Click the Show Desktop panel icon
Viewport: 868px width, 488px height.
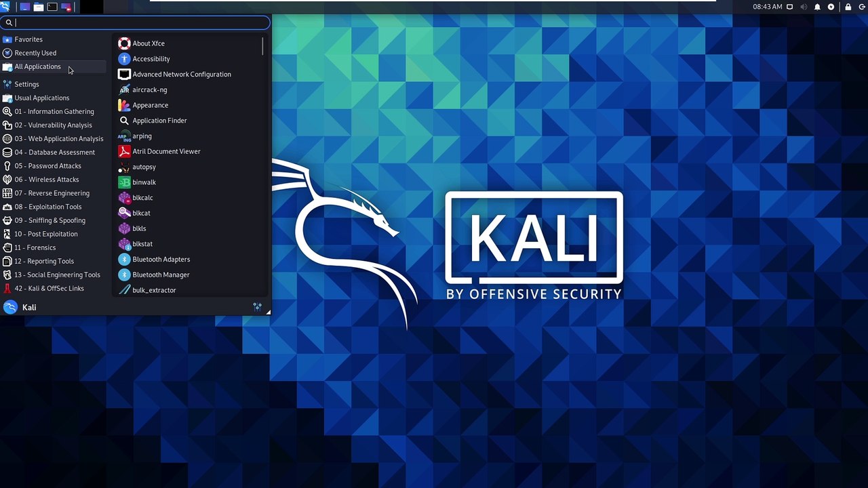[25, 7]
